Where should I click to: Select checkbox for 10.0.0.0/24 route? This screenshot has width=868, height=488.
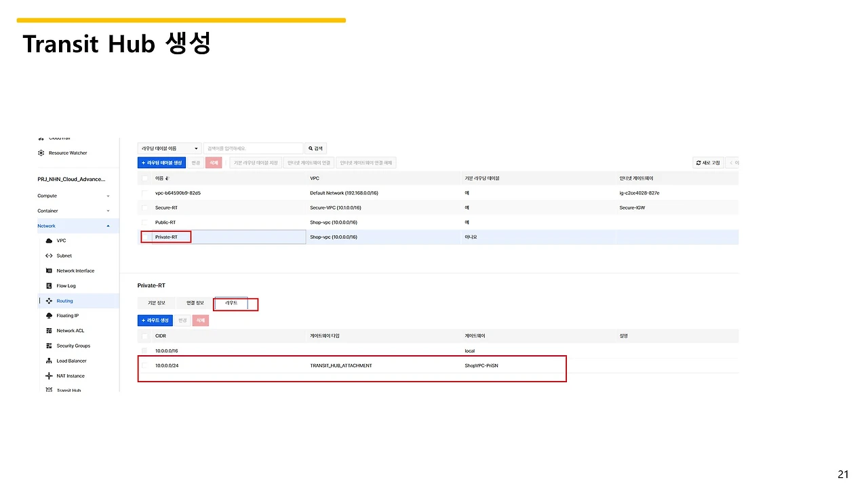click(144, 365)
